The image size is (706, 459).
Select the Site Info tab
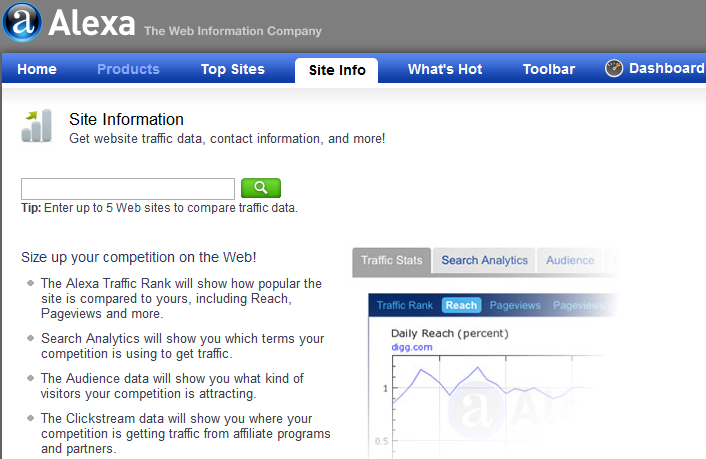[337, 70]
